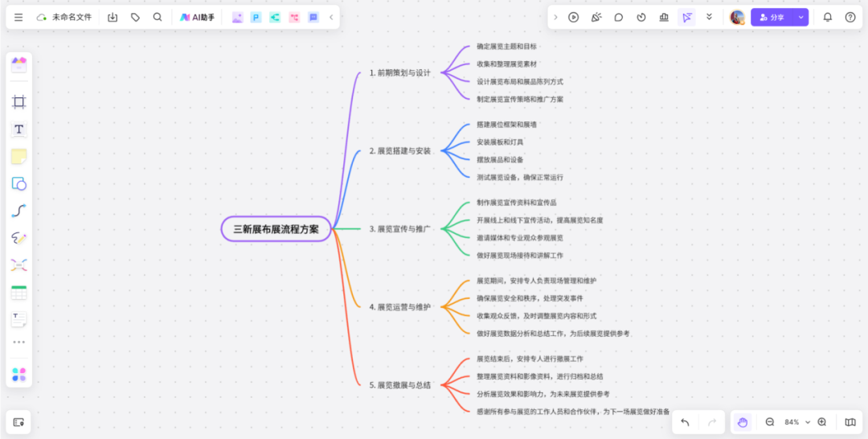Select the leaf 安装展板和灯具
Image resolution: width=868 pixels, height=439 pixels.
tap(500, 142)
